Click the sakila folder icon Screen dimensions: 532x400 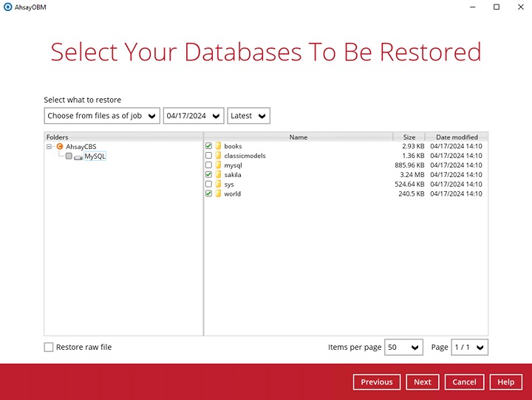pos(218,175)
